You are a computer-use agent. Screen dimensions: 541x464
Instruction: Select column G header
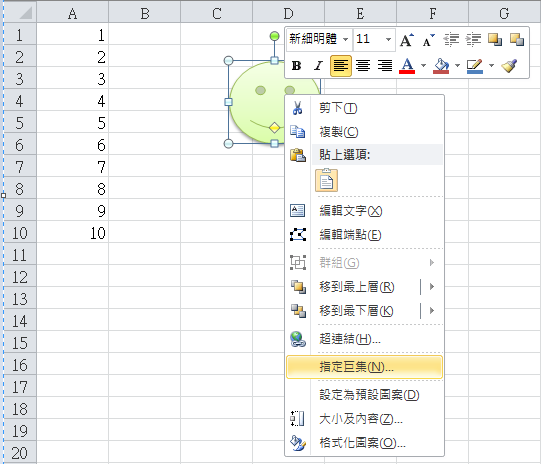pos(504,13)
